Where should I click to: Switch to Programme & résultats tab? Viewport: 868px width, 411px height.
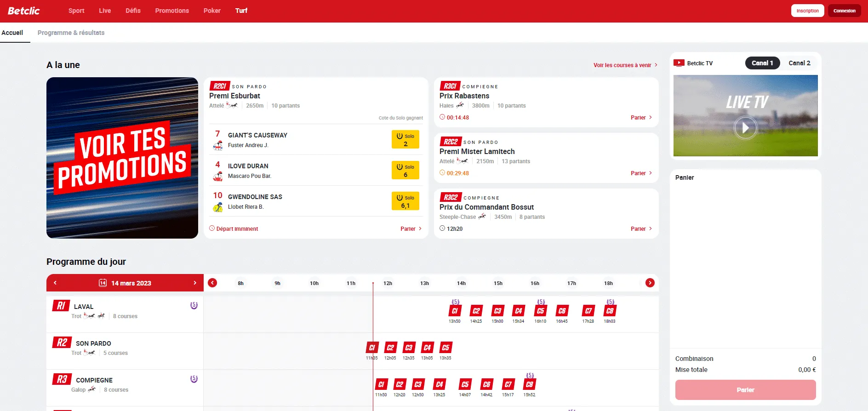tap(71, 33)
